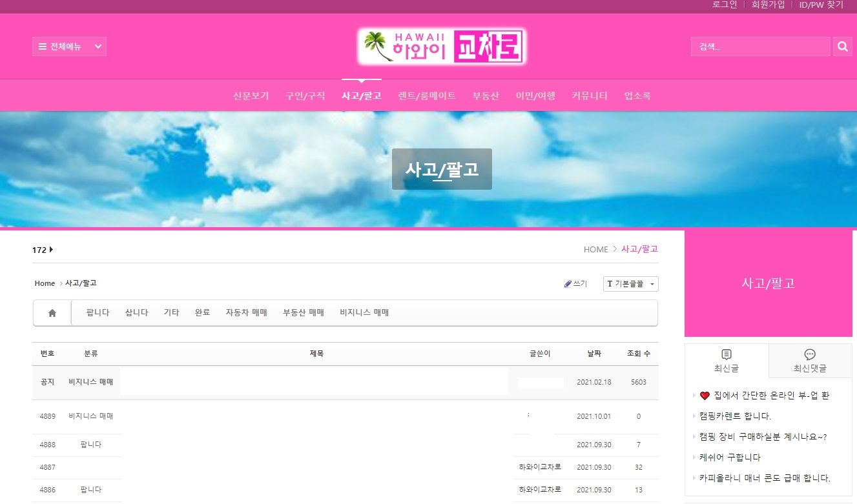
Task: Filter by 팝니다 category
Action: point(98,313)
